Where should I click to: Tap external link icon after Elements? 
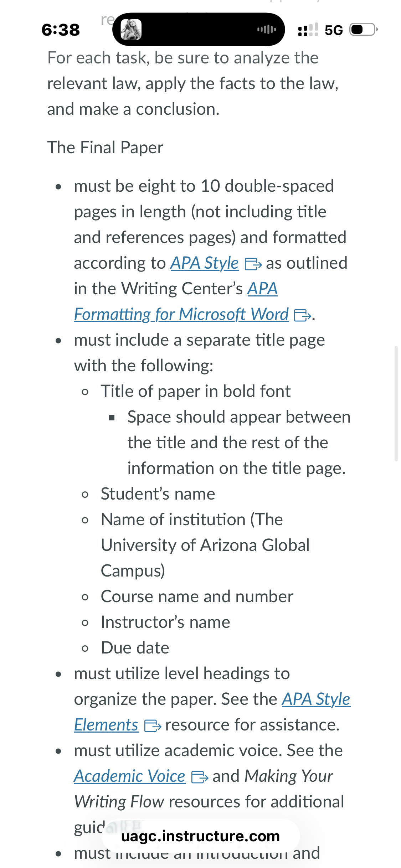153,725
